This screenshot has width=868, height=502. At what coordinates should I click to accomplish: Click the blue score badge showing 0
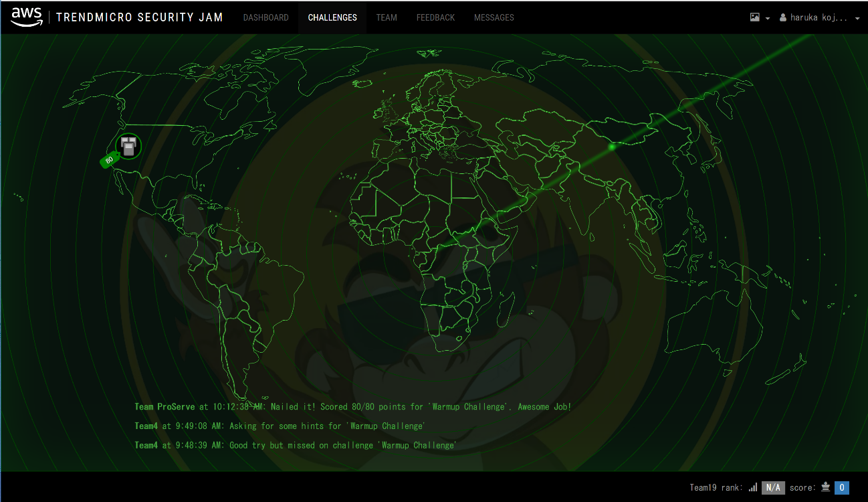click(842, 487)
